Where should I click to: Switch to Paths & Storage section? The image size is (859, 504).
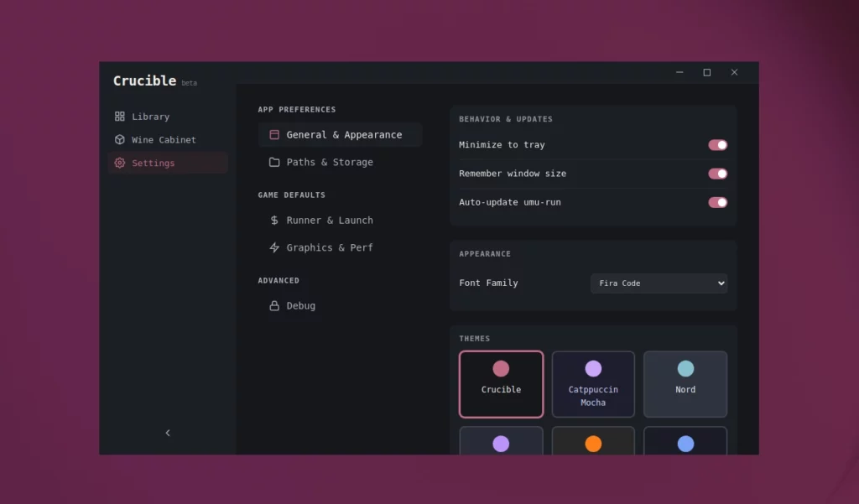point(329,162)
